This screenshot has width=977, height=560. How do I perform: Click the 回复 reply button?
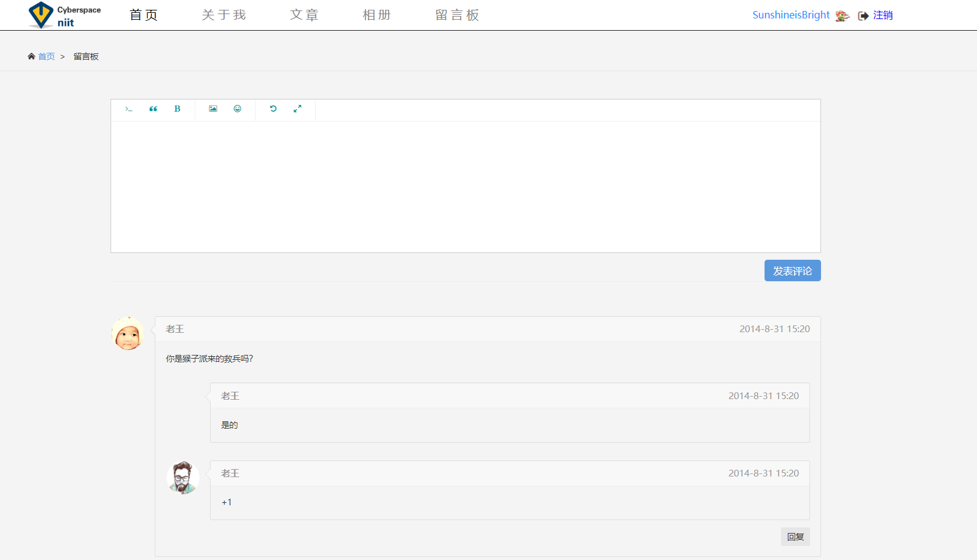(795, 537)
